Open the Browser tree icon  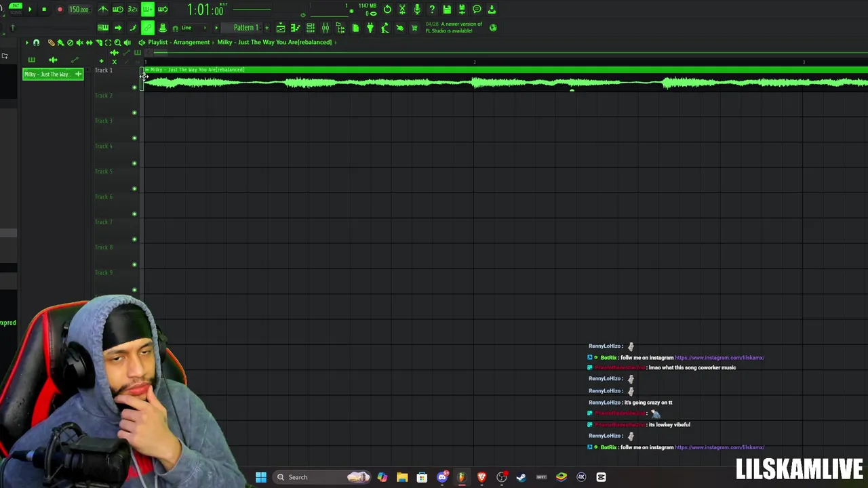(340, 28)
